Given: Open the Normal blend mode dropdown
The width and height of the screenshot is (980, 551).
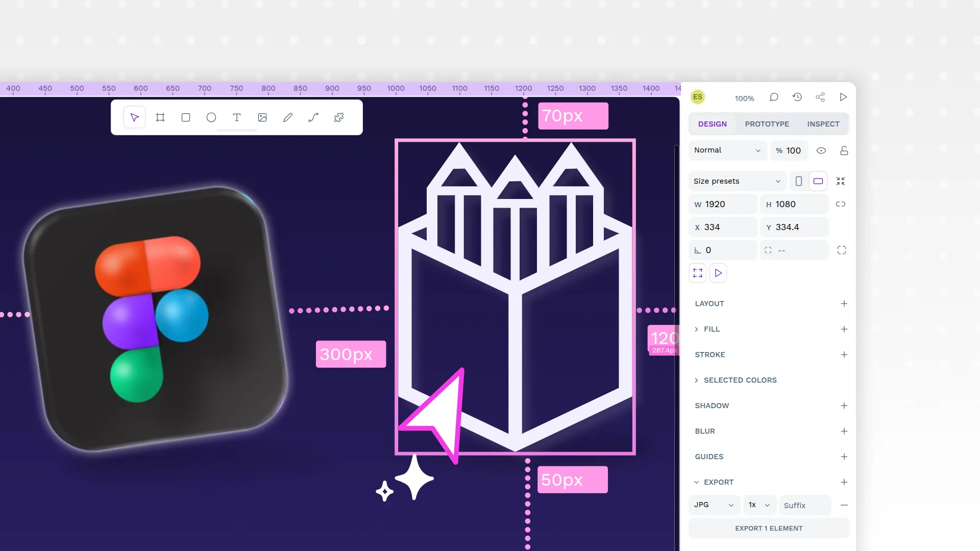Looking at the screenshot, I should click(727, 150).
